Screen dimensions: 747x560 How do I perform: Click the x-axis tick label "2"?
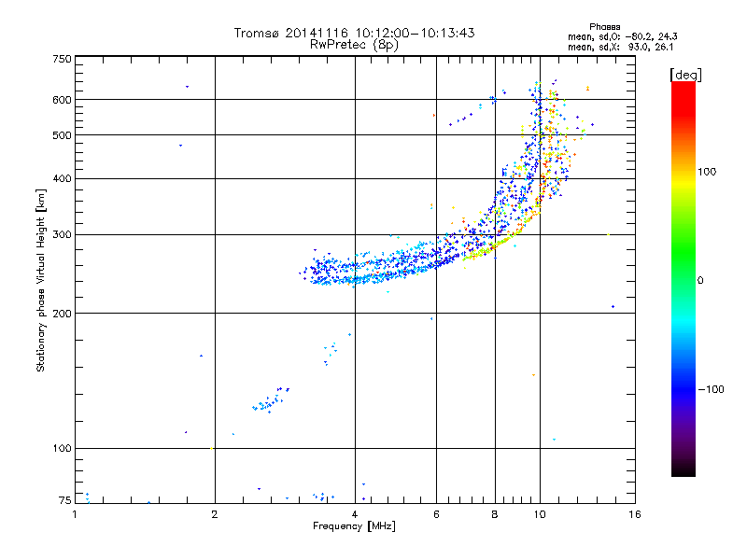tap(215, 514)
